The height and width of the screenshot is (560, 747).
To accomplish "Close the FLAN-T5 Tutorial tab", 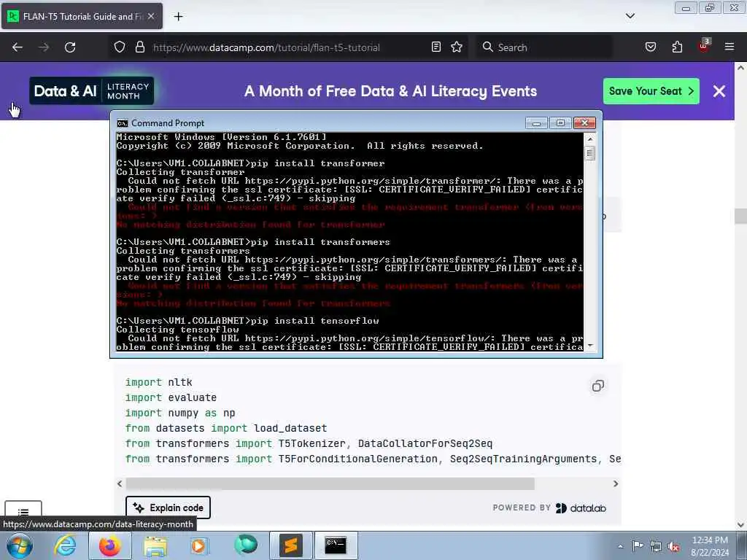I will (x=150, y=16).
